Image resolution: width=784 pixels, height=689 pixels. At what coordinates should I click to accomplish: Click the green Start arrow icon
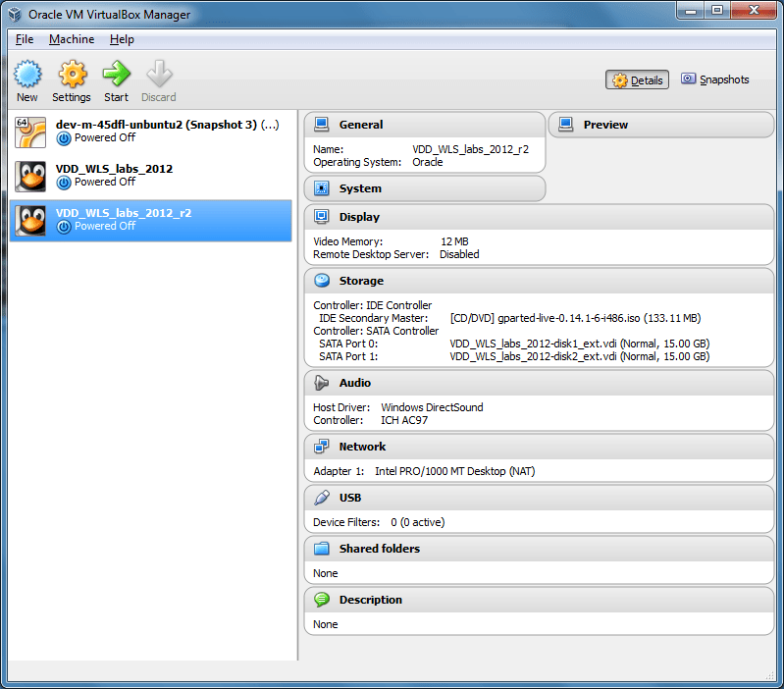pos(117,74)
